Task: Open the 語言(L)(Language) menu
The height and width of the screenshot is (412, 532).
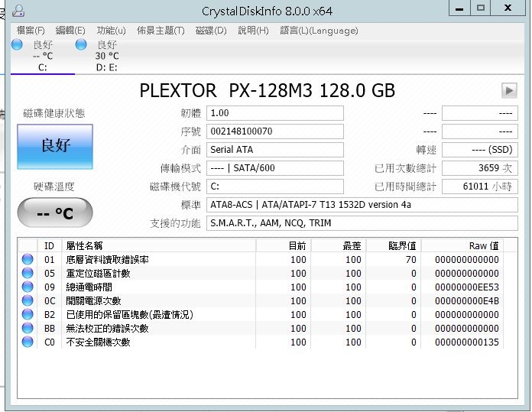Action: pyautogui.click(x=319, y=31)
